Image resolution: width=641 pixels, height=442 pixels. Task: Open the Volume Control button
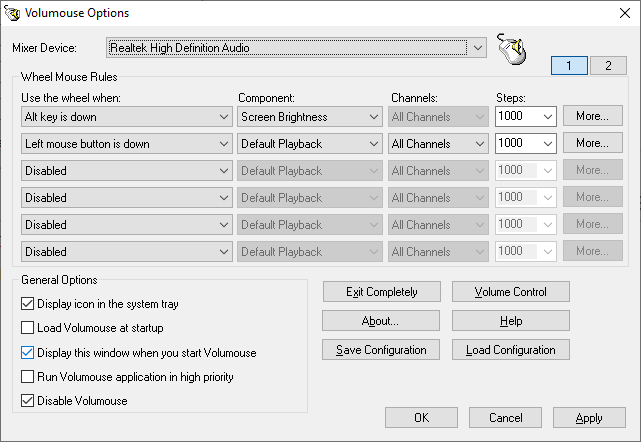pyautogui.click(x=510, y=292)
